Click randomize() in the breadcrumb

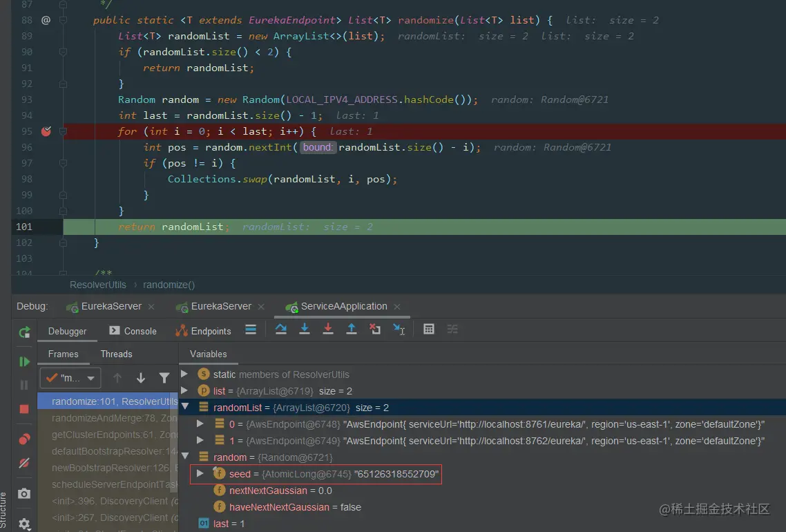[169, 285]
